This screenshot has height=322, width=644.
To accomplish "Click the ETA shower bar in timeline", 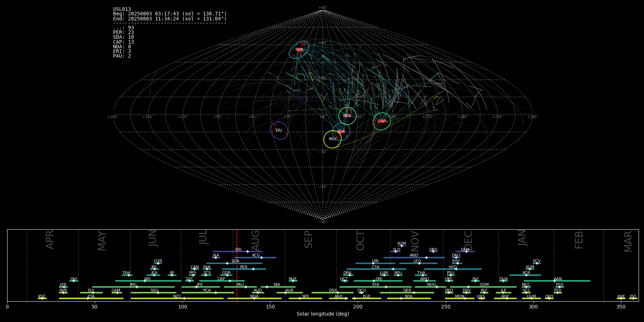I will [x=91, y=298].
